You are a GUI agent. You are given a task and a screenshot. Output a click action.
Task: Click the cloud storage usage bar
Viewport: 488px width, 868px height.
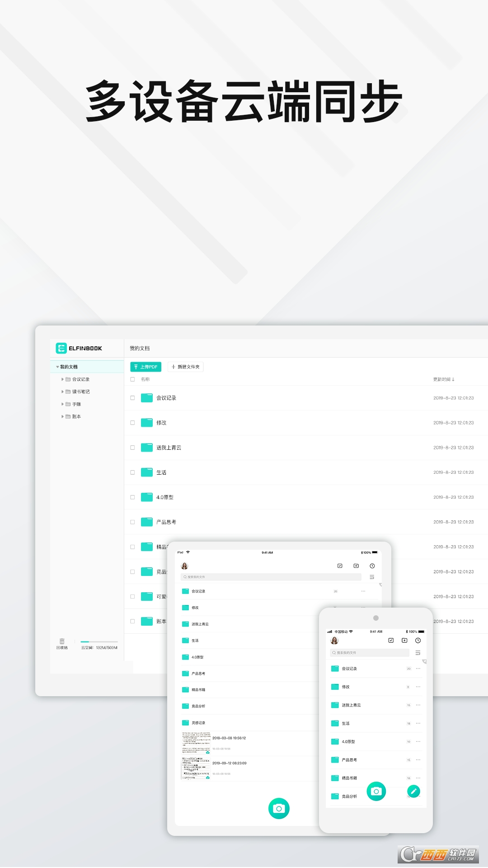click(99, 642)
